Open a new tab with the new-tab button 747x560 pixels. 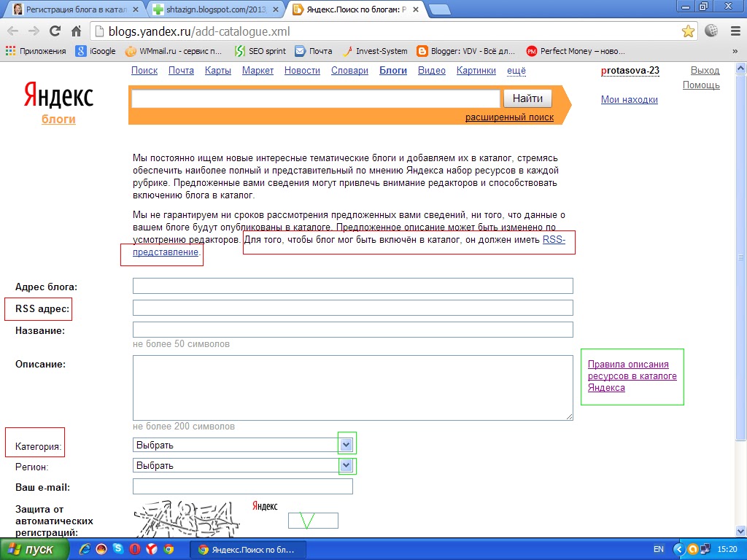439,9
